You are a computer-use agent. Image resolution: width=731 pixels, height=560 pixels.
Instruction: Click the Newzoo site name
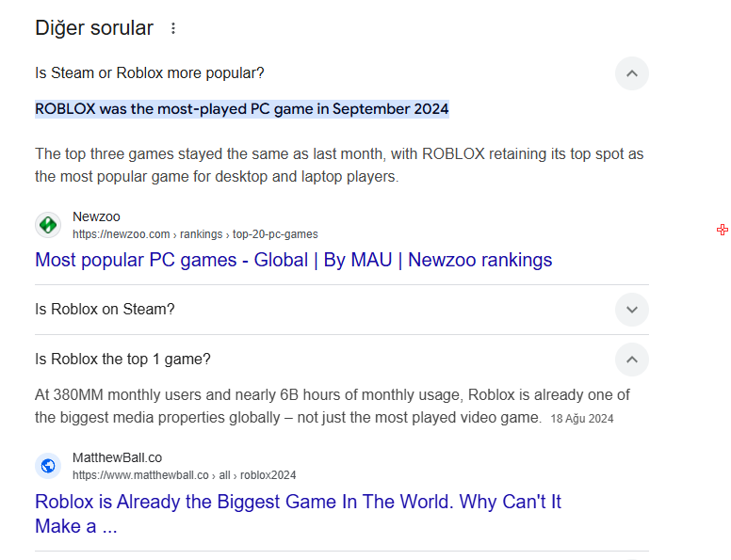coord(96,217)
